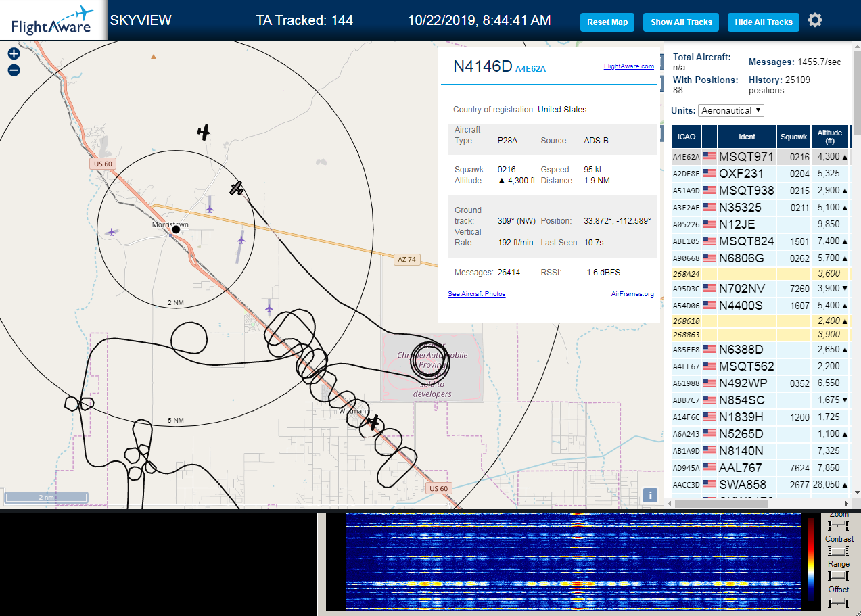Click the '2 nm' map scale bar
The width and height of the screenshot is (861, 616).
pyautogui.click(x=46, y=498)
